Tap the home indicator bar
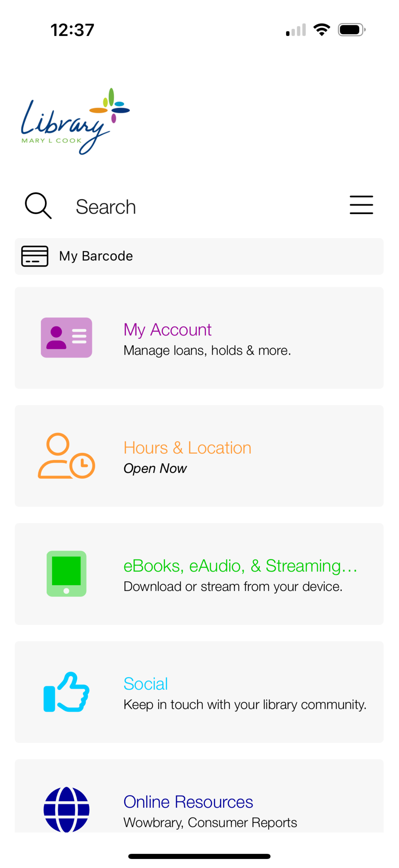 tap(199, 856)
